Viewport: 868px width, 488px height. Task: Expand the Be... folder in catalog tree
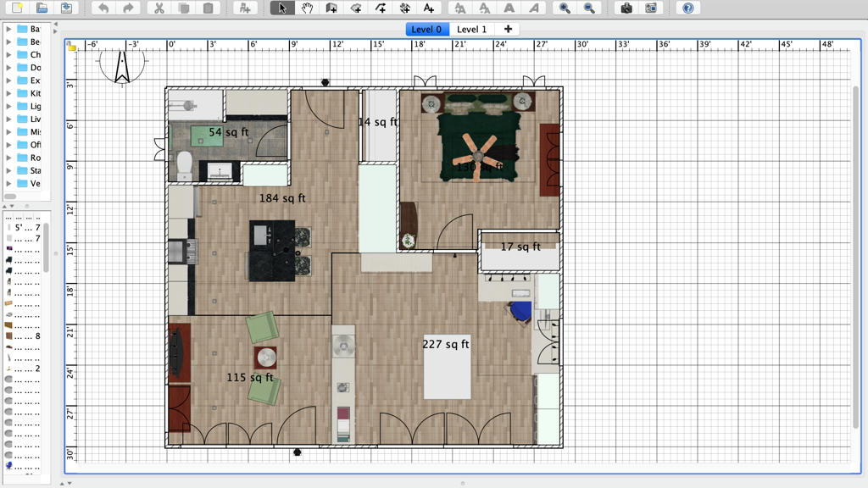tap(8, 42)
